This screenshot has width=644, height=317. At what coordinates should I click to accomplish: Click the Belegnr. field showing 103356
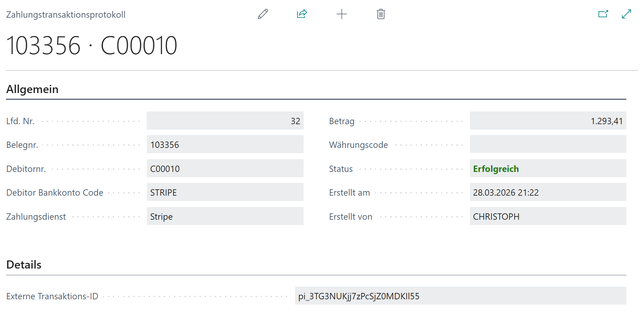[x=225, y=145]
